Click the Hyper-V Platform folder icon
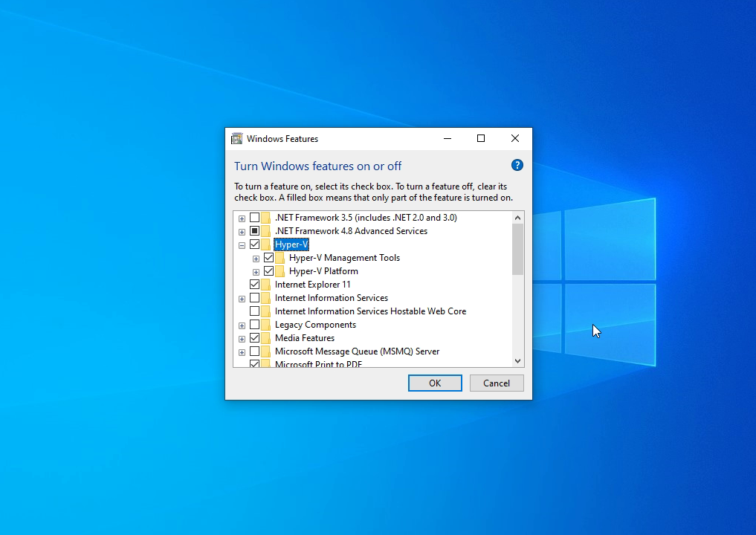 point(280,271)
